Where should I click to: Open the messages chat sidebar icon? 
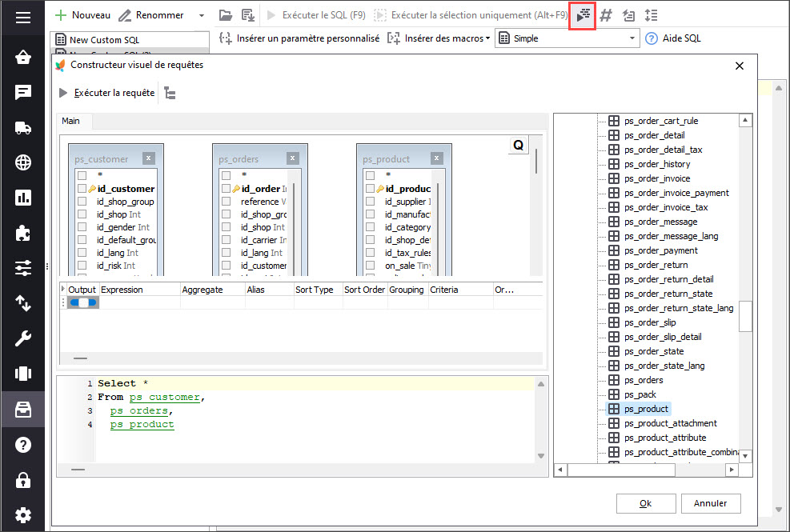point(22,92)
